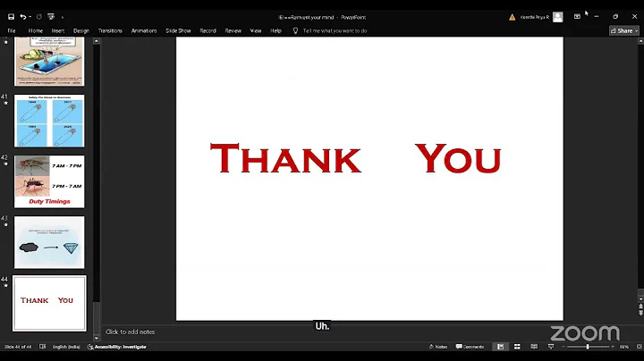Screen dimensions: 644x361
Task: Click the zoom percentage value
Action: [624, 347]
